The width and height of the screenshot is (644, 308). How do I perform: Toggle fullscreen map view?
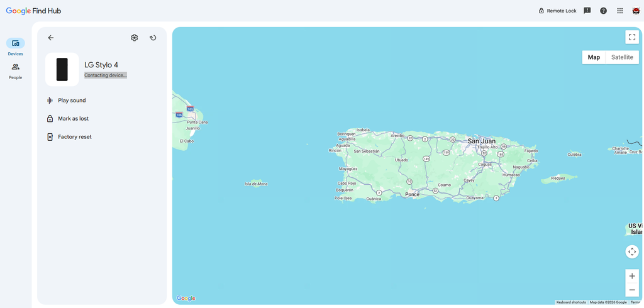click(632, 36)
